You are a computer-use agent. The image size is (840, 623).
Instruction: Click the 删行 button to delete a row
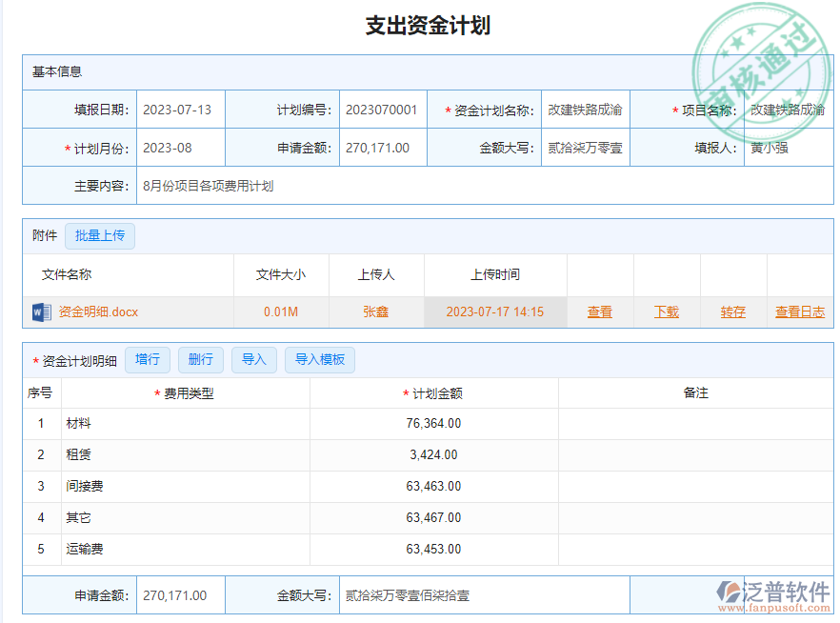(x=200, y=359)
